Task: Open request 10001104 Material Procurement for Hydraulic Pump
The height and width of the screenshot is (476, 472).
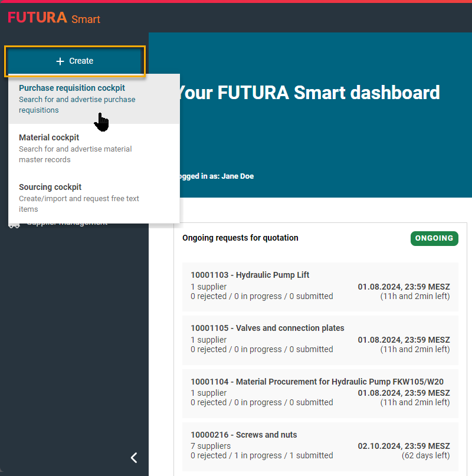Action: (317, 382)
